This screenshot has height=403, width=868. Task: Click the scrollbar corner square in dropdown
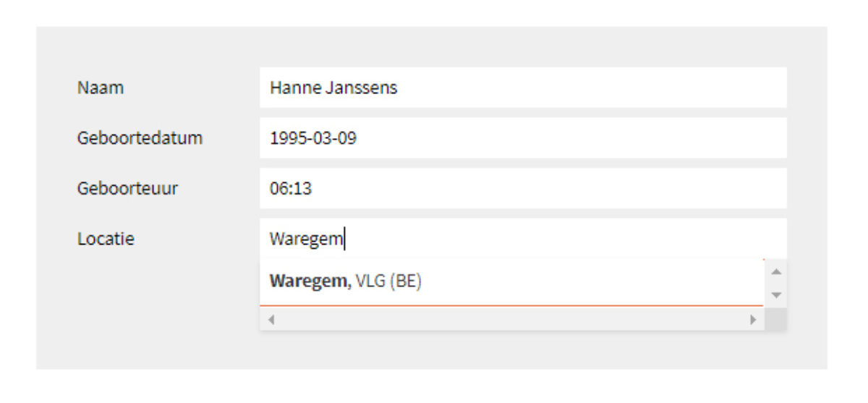(775, 319)
